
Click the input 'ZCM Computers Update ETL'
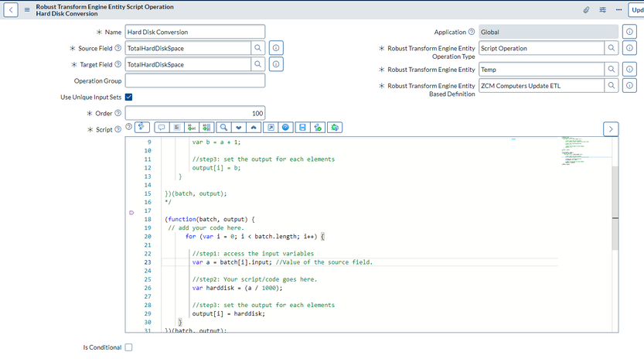tap(542, 86)
